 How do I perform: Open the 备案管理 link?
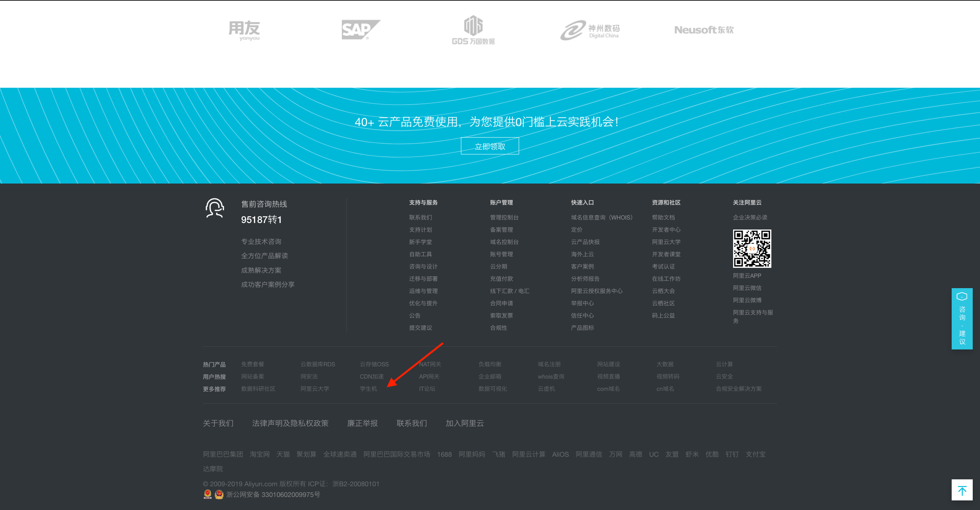(501, 230)
